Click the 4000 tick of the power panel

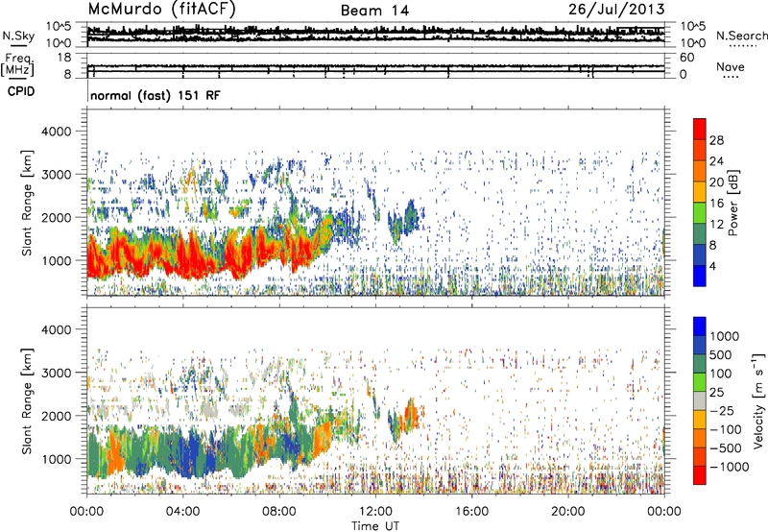click(x=56, y=132)
